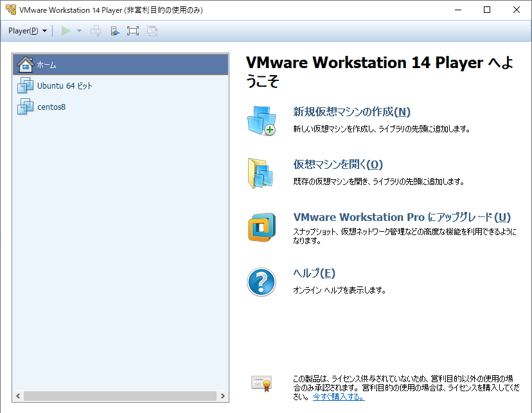The height and width of the screenshot is (413, 532).
Task: Click the open virtual machine folder icon
Action: click(x=261, y=173)
